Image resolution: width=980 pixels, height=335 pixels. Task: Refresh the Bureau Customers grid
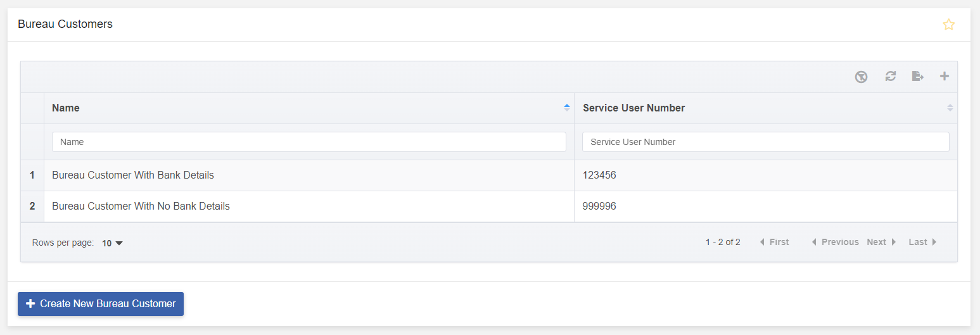pyautogui.click(x=891, y=76)
